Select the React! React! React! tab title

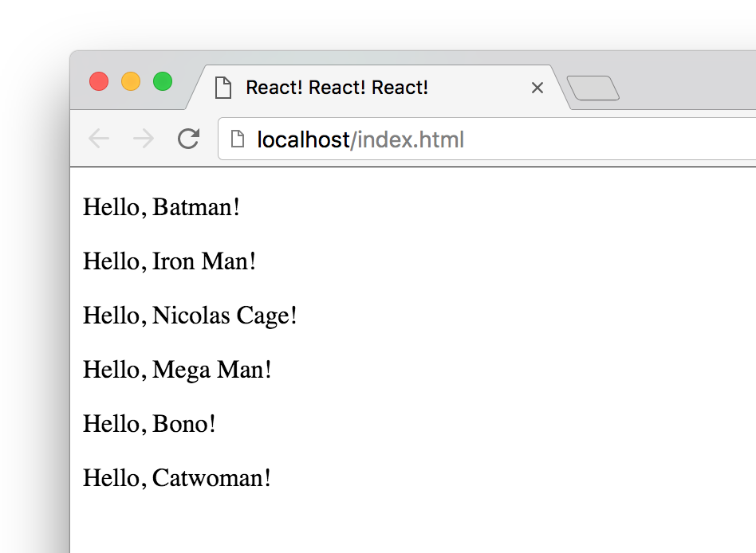tap(337, 88)
